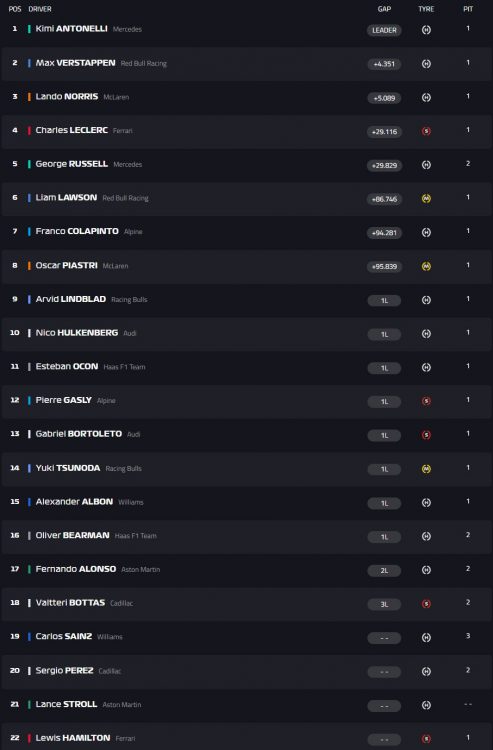The width and height of the screenshot is (493, 750).
Task: Click Hamilton's soft tyre icon
Action: point(426,739)
